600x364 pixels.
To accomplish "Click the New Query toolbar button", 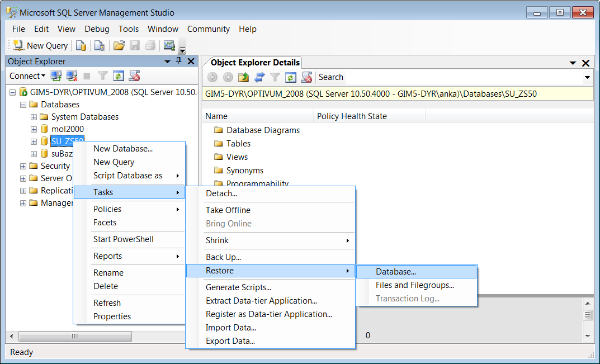I will [x=40, y=45].
